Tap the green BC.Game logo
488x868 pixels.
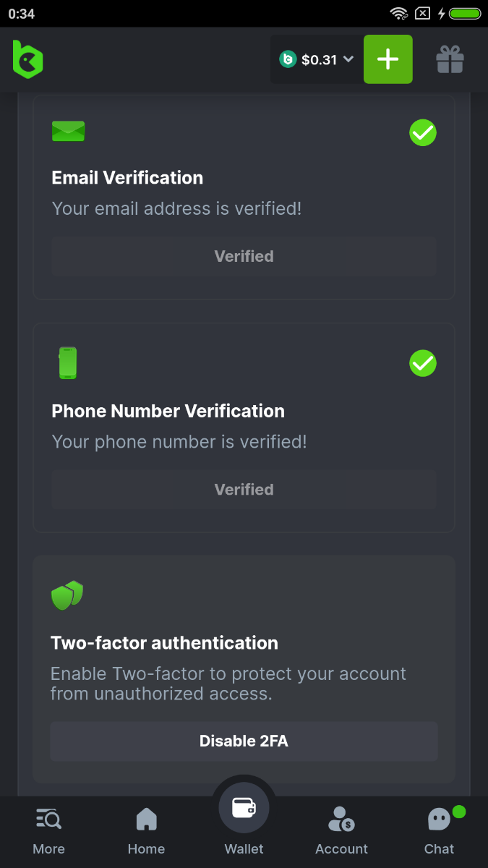pos(27,59)
